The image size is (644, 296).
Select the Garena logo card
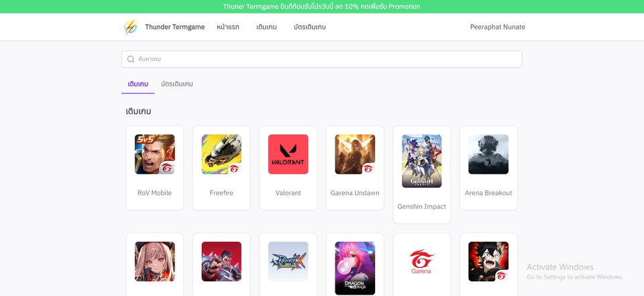[x=422, y=264]
